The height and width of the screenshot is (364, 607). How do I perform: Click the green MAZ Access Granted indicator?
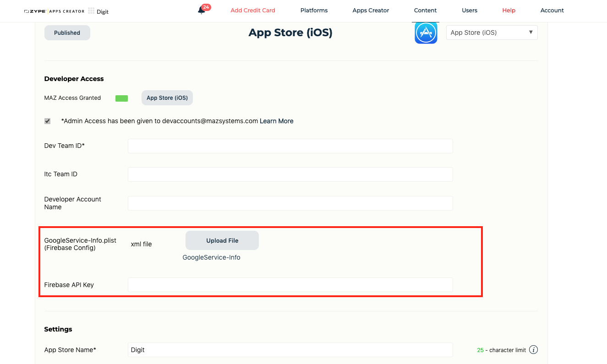[121, 98]
